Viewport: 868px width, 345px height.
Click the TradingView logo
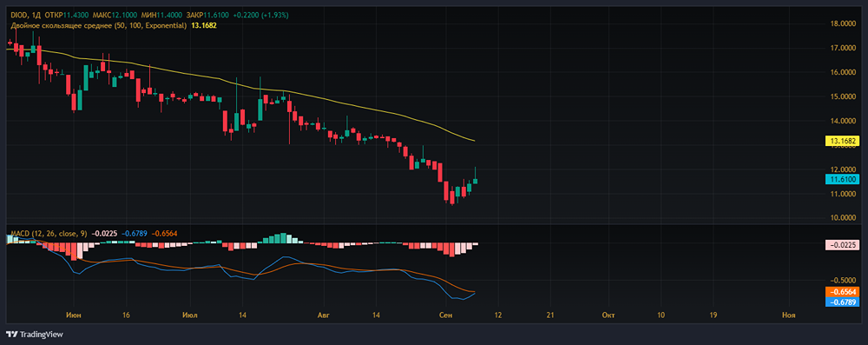[x=35, y=335]
